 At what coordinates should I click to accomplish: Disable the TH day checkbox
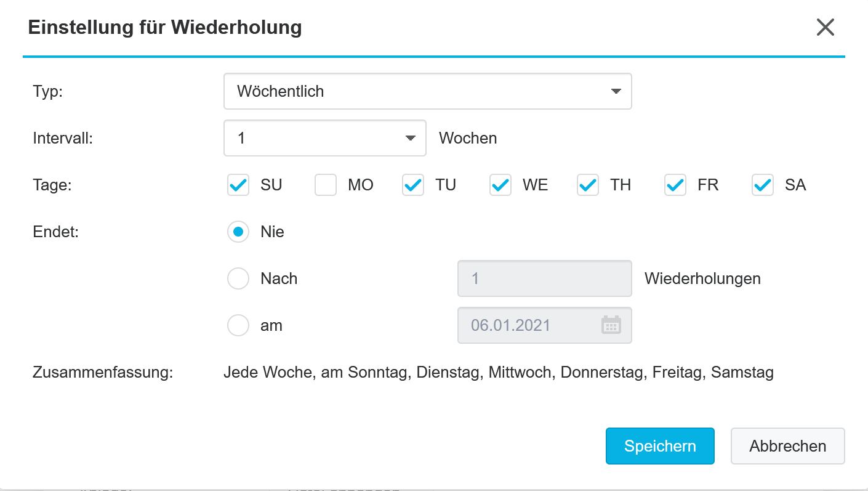coord(588,185)
